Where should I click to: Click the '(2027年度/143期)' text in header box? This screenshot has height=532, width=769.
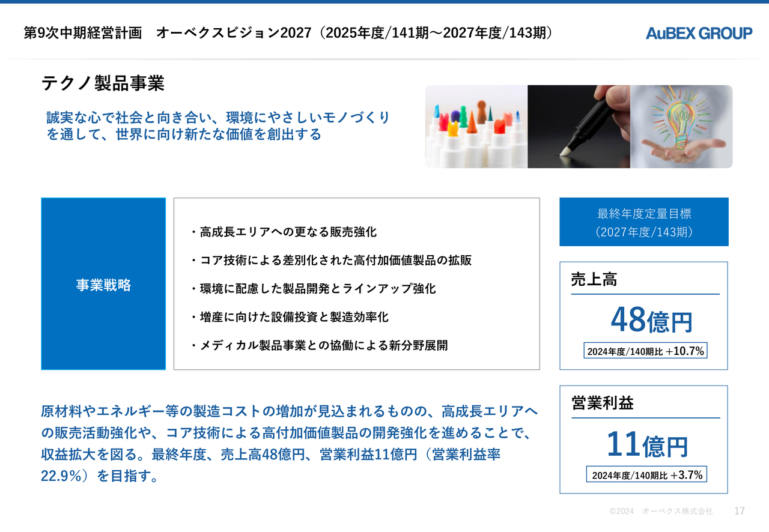644,232
